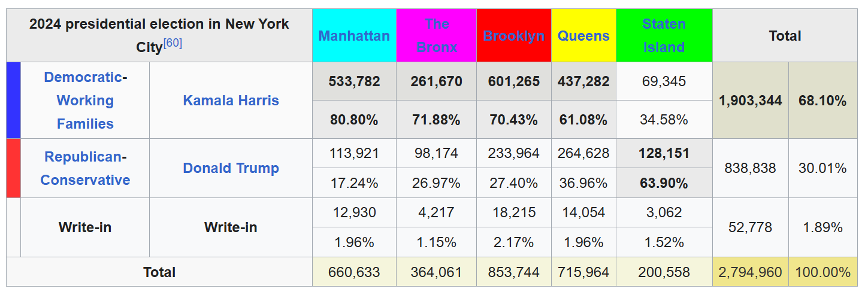Click the blue Democratic party color bar
The image size is (868, 295).
pos(13,101)
